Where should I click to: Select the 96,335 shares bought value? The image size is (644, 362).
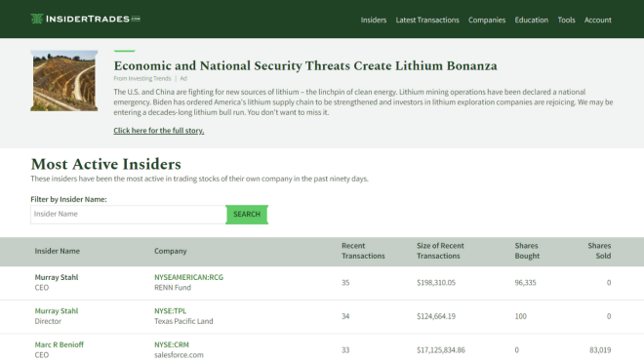pyautogui.click(x=525, y=283)
